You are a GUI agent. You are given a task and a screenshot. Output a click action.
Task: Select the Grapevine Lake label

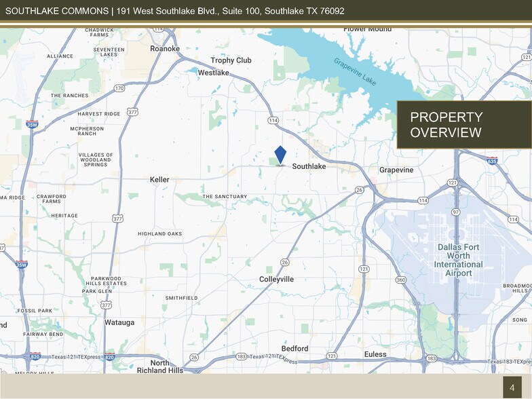tap(354, 71)
